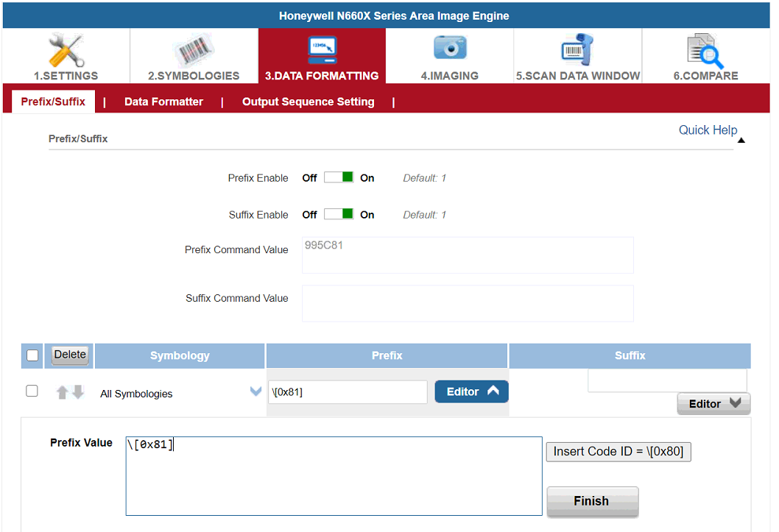This screenshot has height=532, width=779.
Task: Open the All Symbologies dropdown
Action: coord(255,391)
